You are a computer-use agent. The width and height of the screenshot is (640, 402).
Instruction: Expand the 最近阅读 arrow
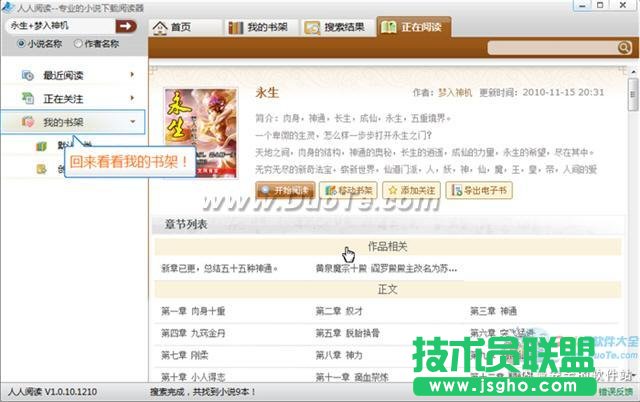pyautogui.click(x=132, y=75)
